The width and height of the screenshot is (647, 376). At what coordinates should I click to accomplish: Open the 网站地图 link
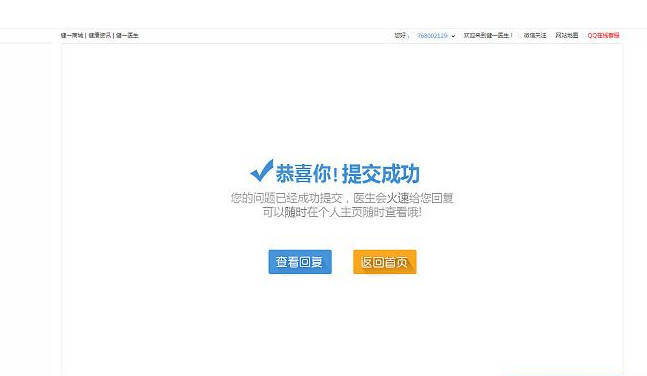coord(567,35)
